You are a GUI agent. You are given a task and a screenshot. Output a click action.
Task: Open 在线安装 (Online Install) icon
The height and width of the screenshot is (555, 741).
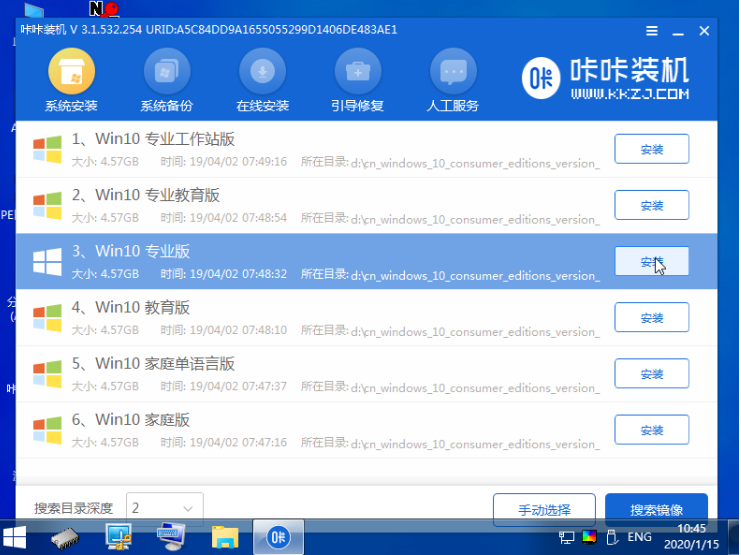(x=262, y=72)
